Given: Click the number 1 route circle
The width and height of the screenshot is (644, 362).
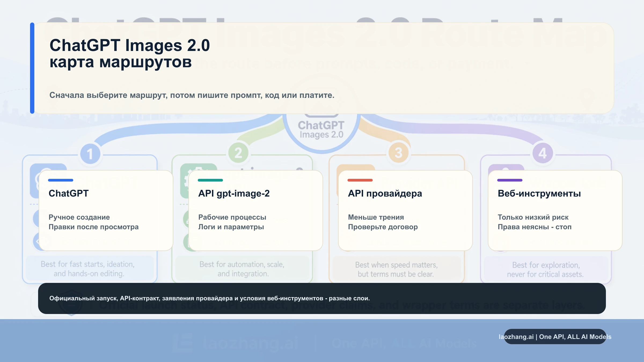Looking at the screenshot, I should pyautogui.click(x=90, y=154).
